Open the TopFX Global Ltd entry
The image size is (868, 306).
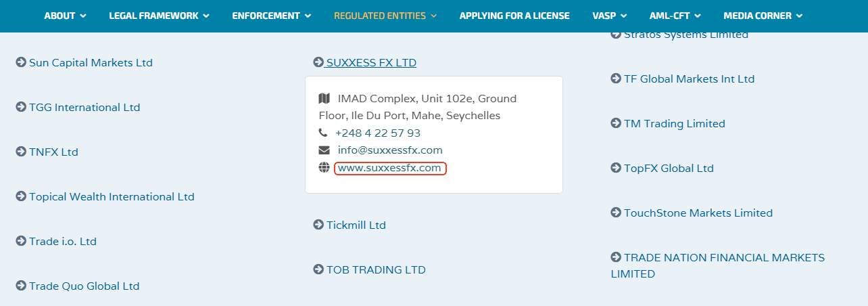tap(669, 168)
